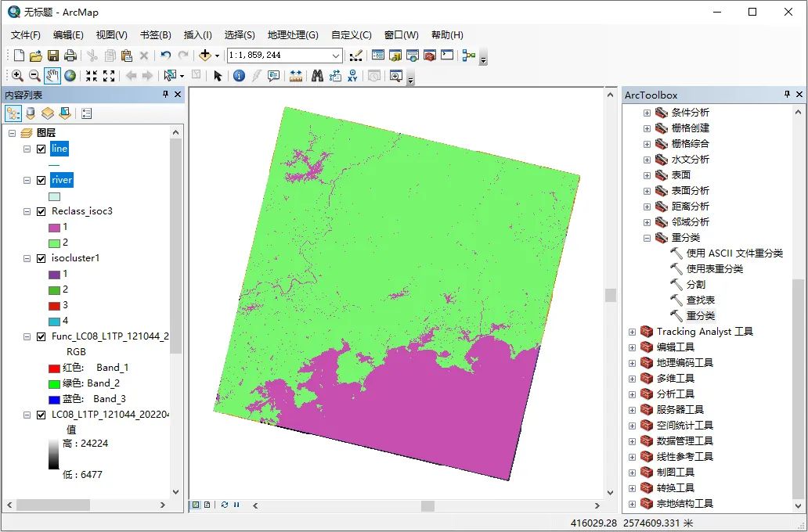Open the Python window icon

[447, 55]
